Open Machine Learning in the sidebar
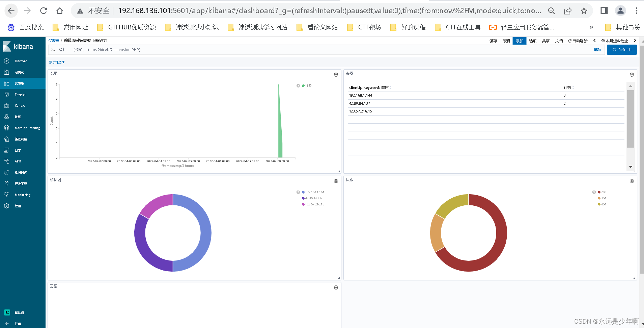The height and width of the screenshot is (328, 644). pos(23,128)
